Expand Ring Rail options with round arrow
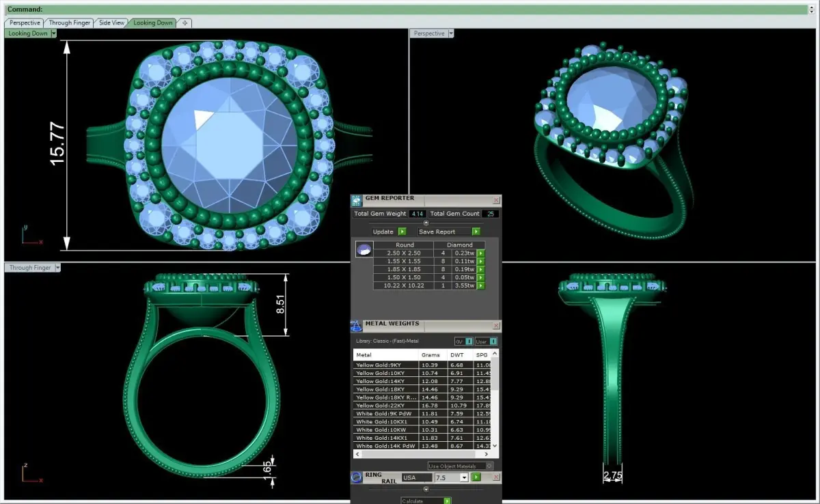 (x=426, y=489)
